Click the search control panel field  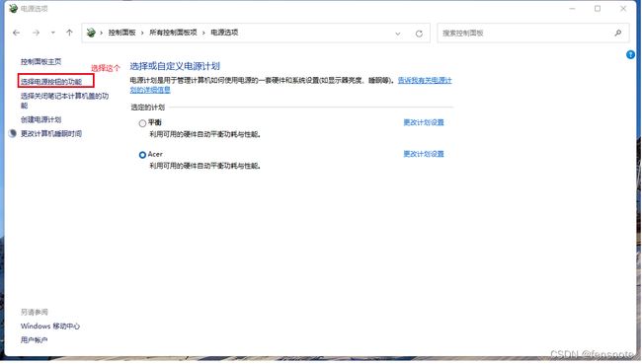[533, 34]
